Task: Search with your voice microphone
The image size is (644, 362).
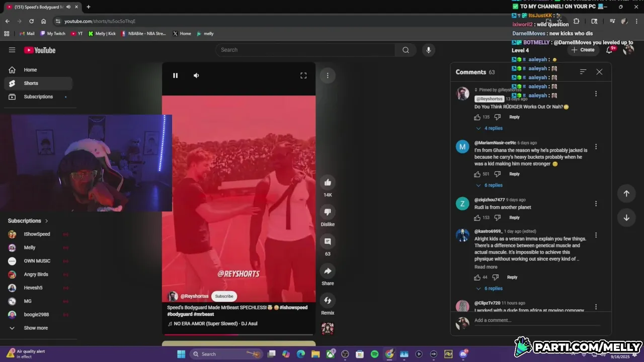Action: pos(429,50)
